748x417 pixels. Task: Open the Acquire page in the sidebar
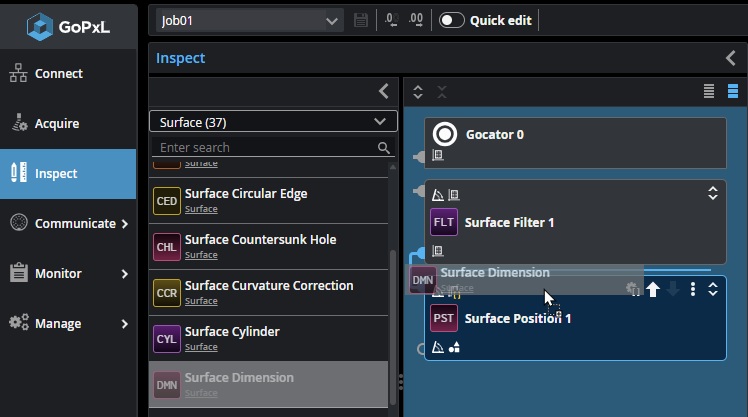(57, 124)
